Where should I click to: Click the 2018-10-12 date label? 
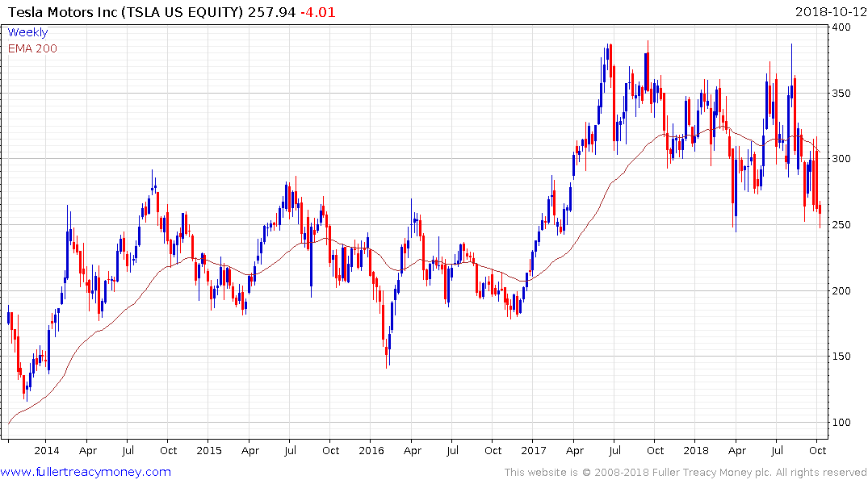(830, 11)
